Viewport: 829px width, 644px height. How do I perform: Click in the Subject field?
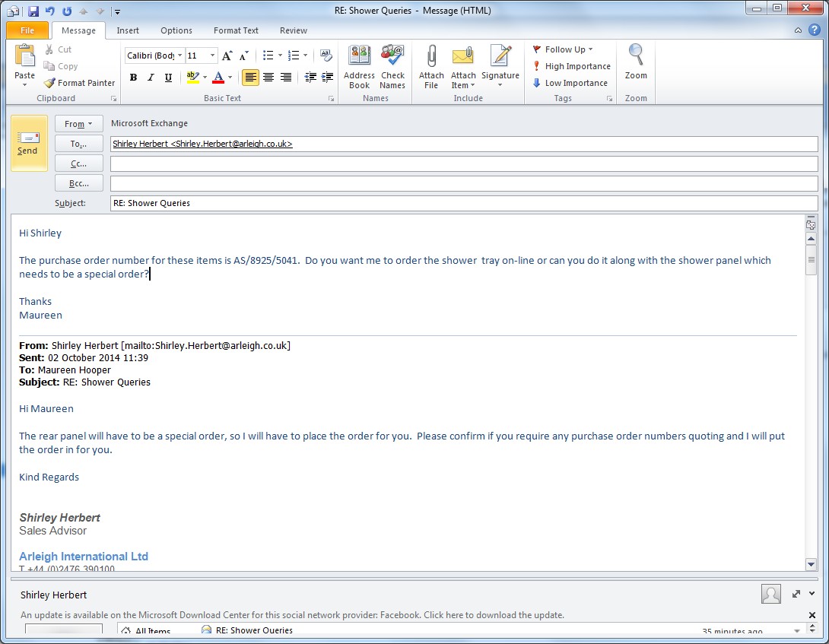pos(464,203)
